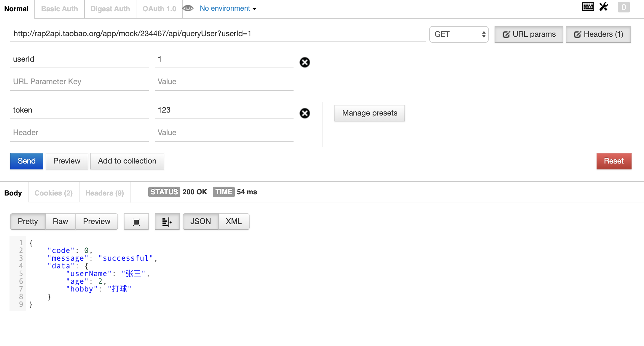The image size is (644, 346).
Task: Click the "userName" key in JSON response
Action: point(89,274)
